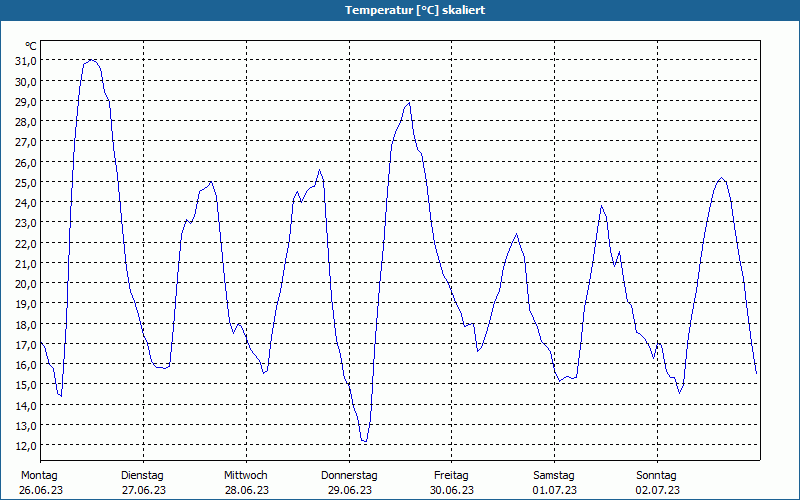Click the 14,0 axis value
The image size is (800, 500).
26,405
